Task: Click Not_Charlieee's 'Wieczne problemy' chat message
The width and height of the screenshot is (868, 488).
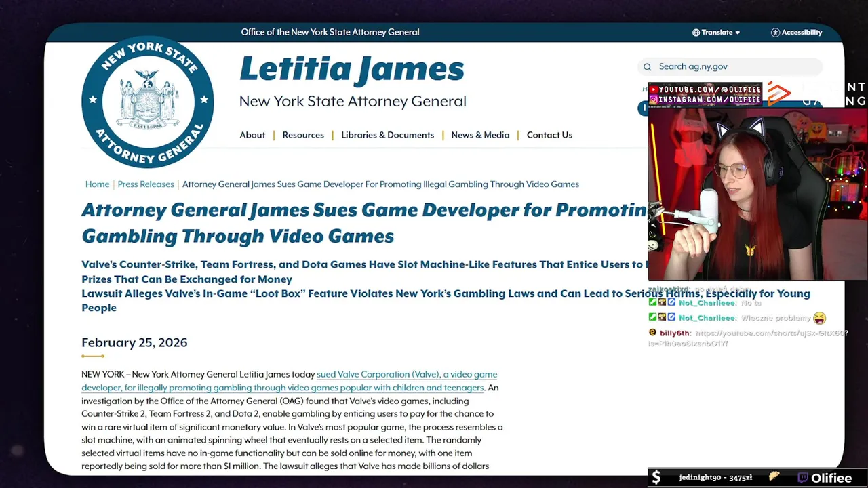Action: (776, 318)
